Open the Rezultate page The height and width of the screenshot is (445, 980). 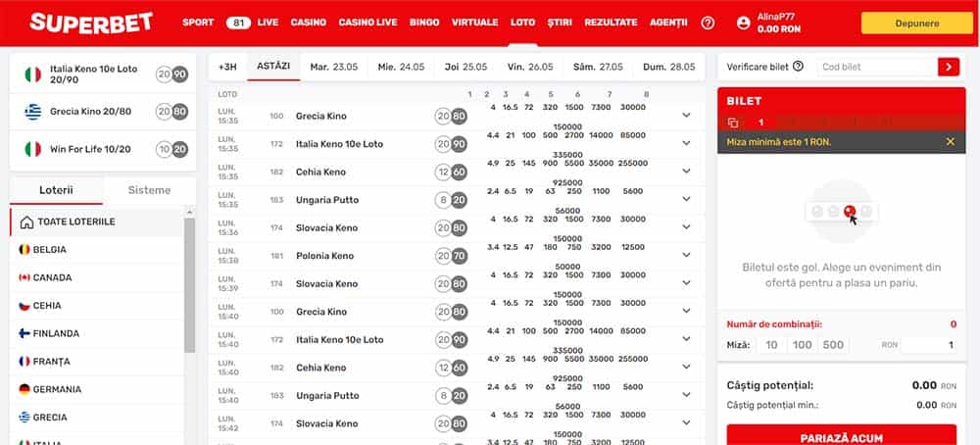611,23
